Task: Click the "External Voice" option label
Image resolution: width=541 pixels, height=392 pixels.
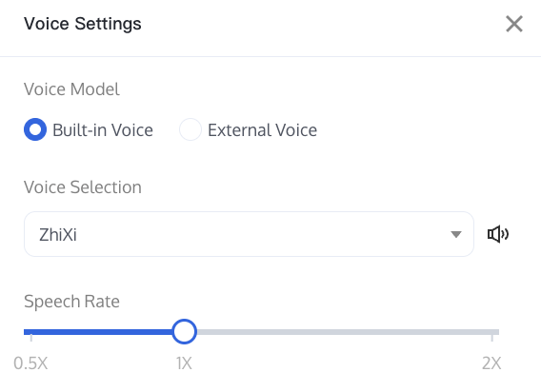Action: (x=262, y=130)
